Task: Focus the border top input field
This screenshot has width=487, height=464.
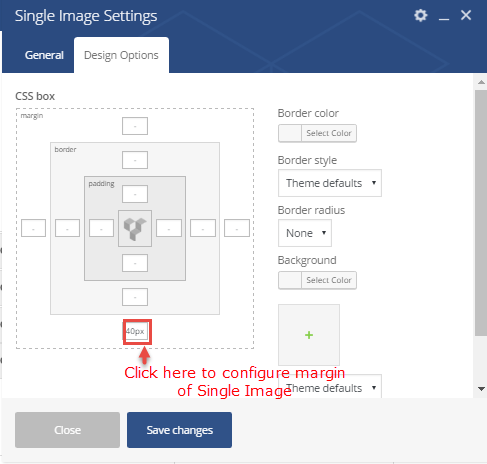Action: click(135, 160)
